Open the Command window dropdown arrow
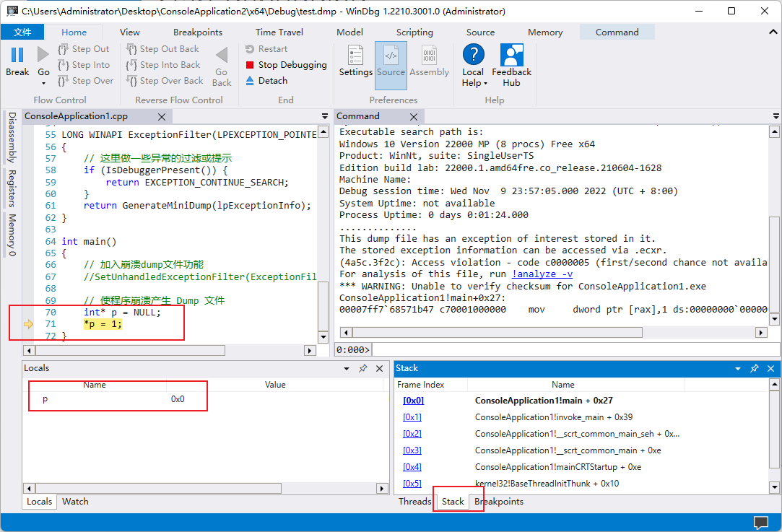The width and height of the screenshot is (782, 532). (755, 116)
